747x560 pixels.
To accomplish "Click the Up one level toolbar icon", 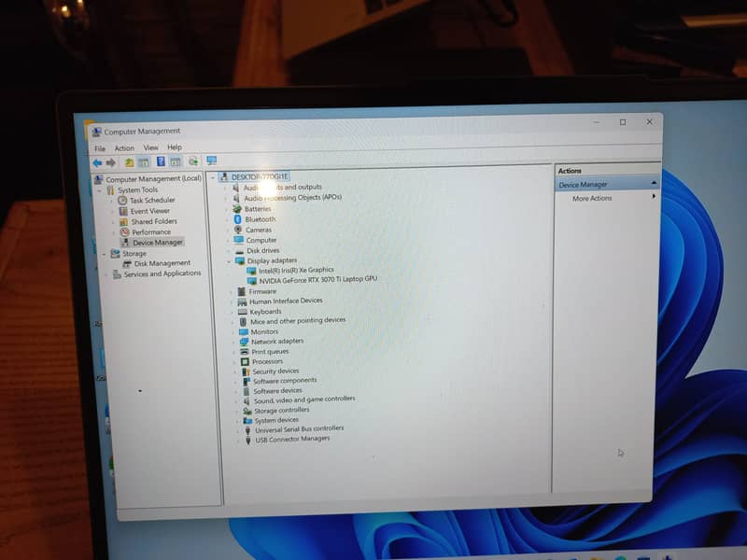I will 130,162.
